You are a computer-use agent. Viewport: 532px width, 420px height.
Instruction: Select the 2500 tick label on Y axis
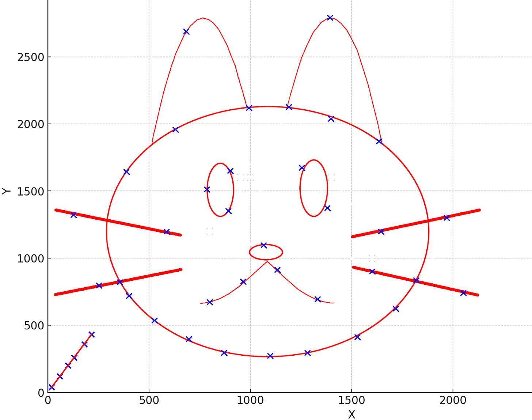[x=31, y=57]
